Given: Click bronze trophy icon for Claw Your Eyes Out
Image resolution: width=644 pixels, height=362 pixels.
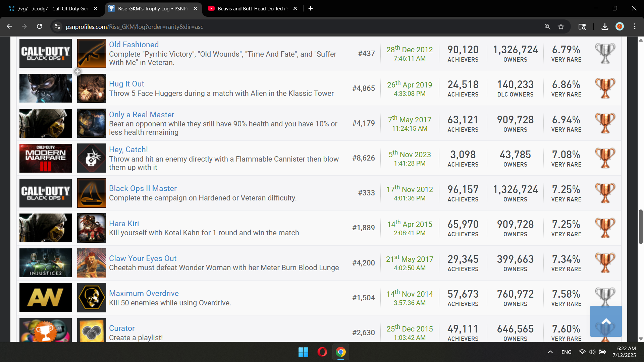Looking at the screenshot, I should pyautogui.click(x=605, y=262).
